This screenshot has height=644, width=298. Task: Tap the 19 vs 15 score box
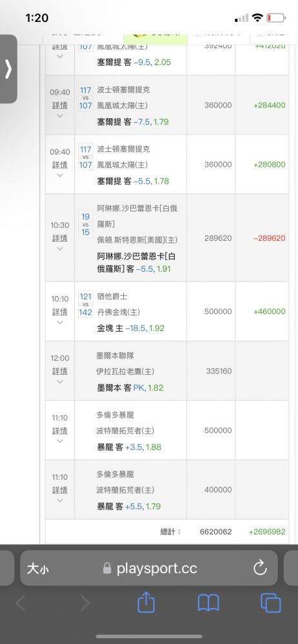pos(86,224)
